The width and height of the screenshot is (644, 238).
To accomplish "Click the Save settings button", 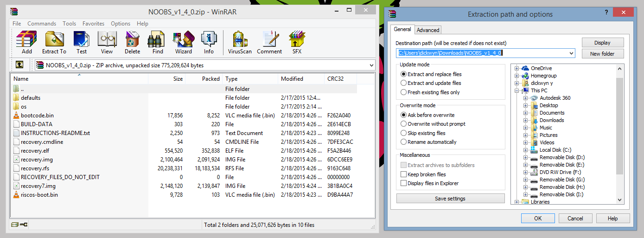I will 450,199.
